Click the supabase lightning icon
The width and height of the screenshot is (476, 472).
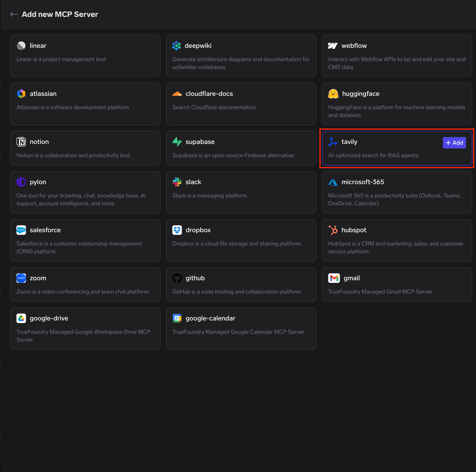[177, 142]
